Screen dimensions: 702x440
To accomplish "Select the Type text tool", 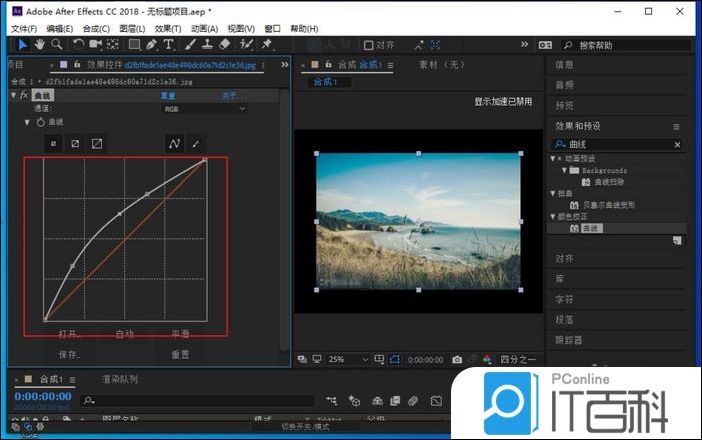I will (x=169, y=45).
